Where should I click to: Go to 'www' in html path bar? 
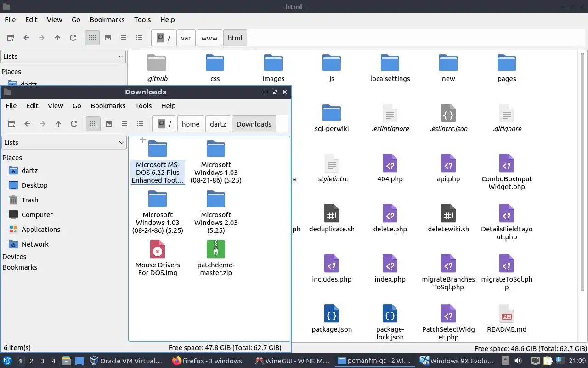[x=209, y=38]
